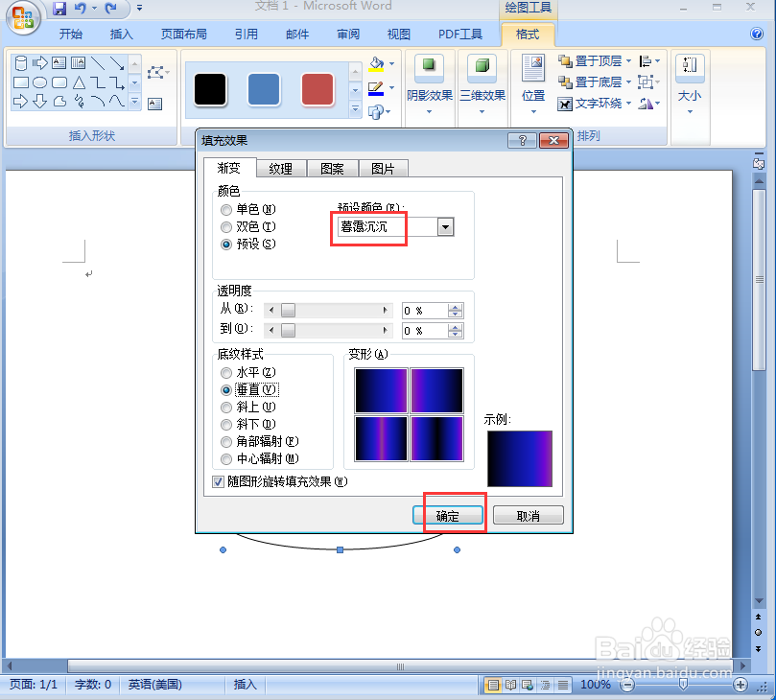Click the Office button logo
The width and height of the screenshot is (776, 700).
click(23, 17)
